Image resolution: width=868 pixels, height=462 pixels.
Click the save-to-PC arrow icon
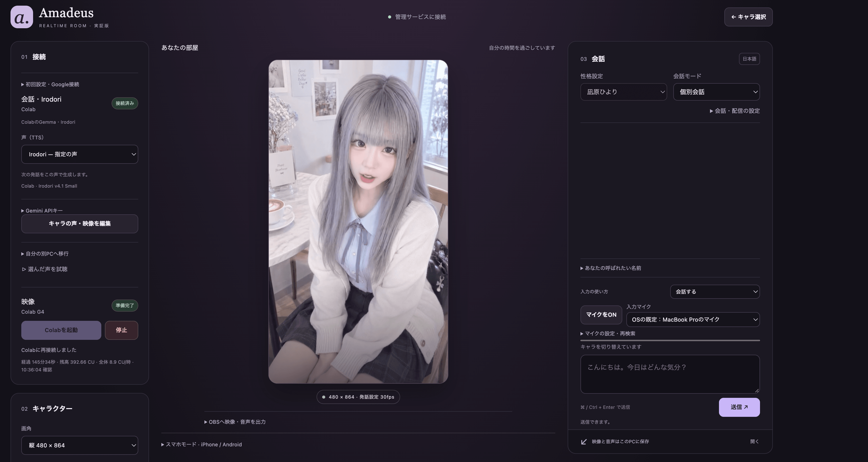coord(584,442)
